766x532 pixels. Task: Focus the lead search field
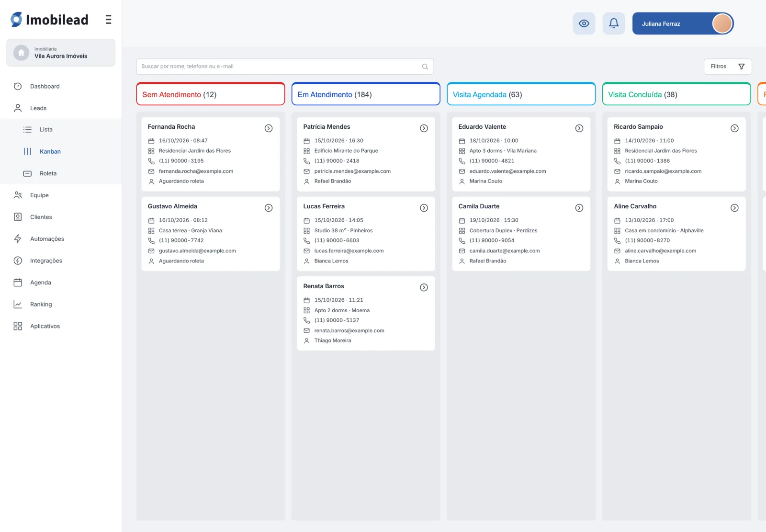(285, 67)
